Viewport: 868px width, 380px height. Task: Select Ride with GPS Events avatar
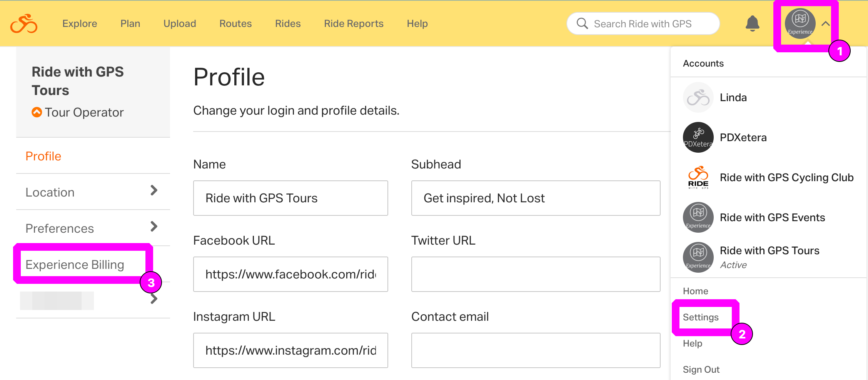[698, 217]
